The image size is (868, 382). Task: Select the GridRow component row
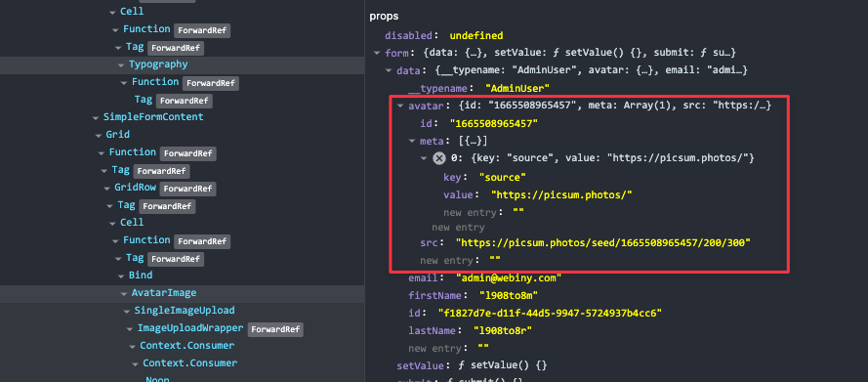click(136, 188)
